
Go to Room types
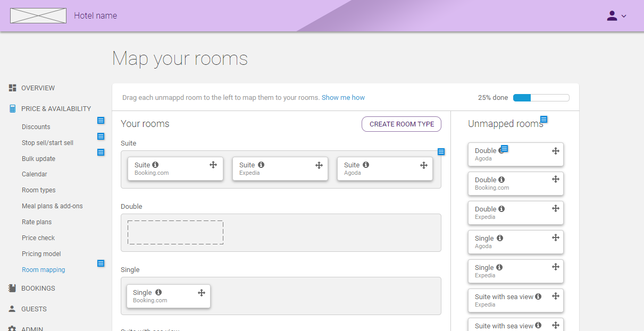[38, 190]
